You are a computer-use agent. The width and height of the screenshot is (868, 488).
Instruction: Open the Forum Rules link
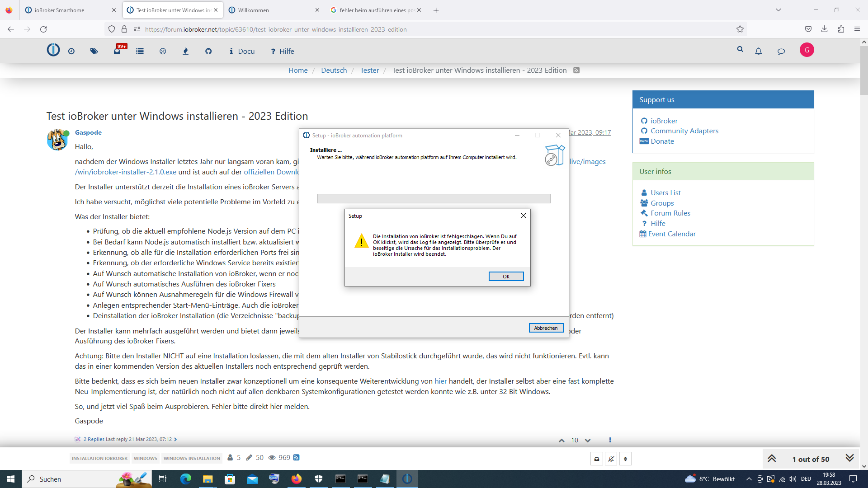point(670,213)
